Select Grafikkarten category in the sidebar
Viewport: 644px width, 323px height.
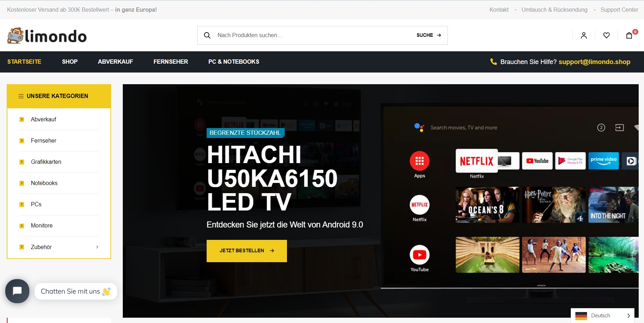coord(46,162)
